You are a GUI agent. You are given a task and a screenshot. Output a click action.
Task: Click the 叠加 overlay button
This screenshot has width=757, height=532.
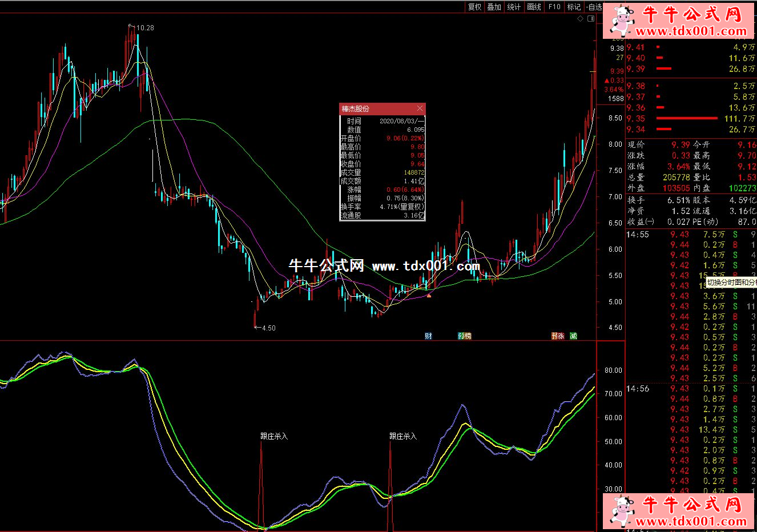pyautogui.click(x=494, y=7)
